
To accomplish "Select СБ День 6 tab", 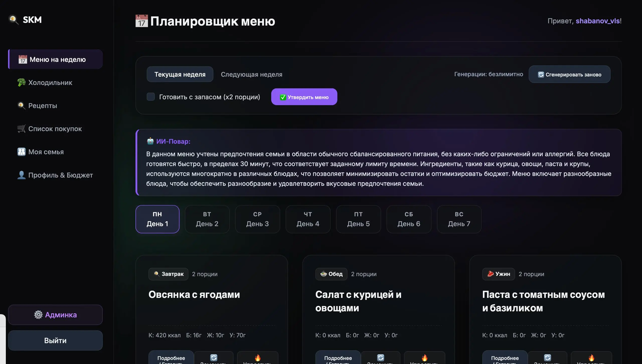I will click(409, 219).
